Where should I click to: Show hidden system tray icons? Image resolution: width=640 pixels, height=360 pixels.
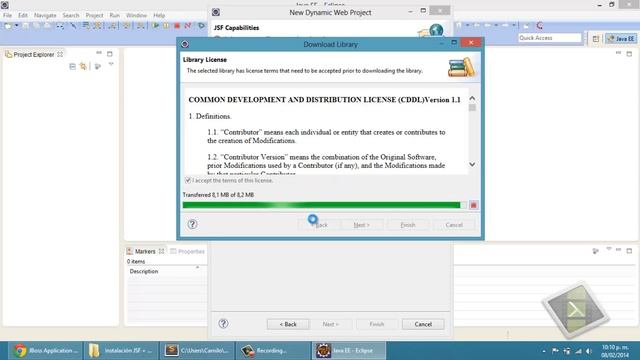(544, 351)
